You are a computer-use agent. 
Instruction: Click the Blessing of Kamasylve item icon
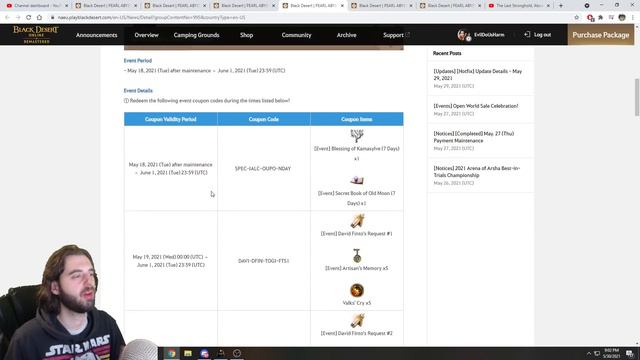(x=357, y=136)
